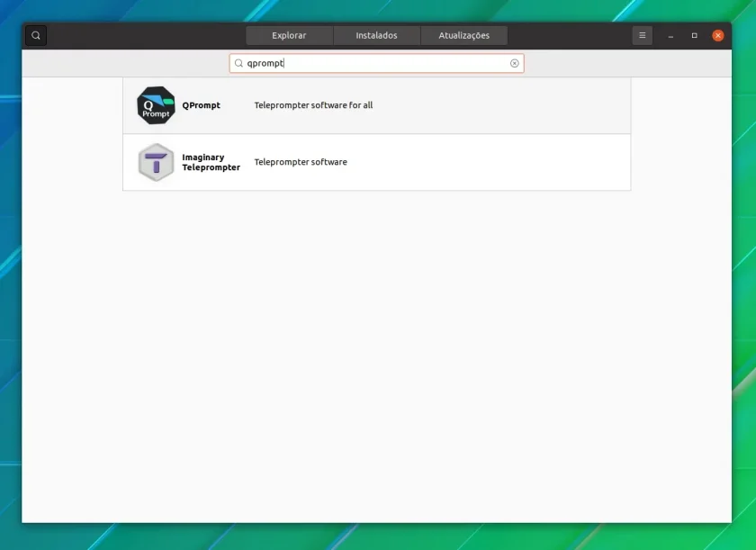Select the QPrompt app name
This screenshot has height=550, width=756.
click(201, 105)
